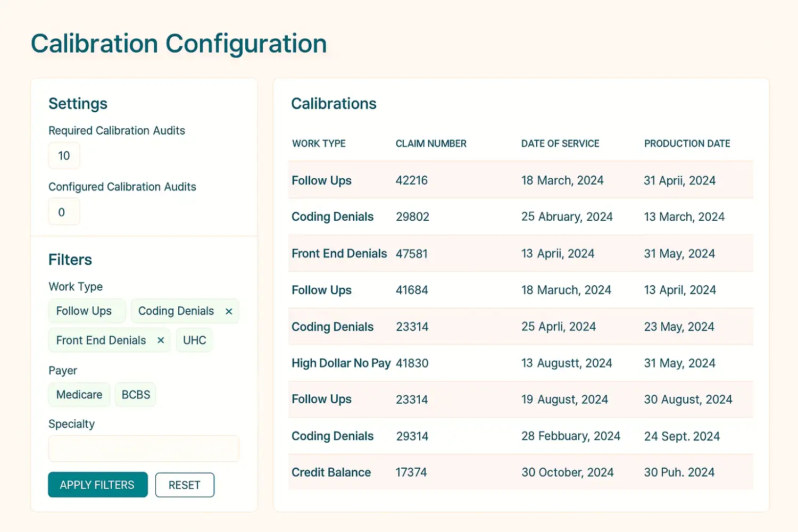
Task: Sort by Claim Number column header
Action: tap(431, 144)
